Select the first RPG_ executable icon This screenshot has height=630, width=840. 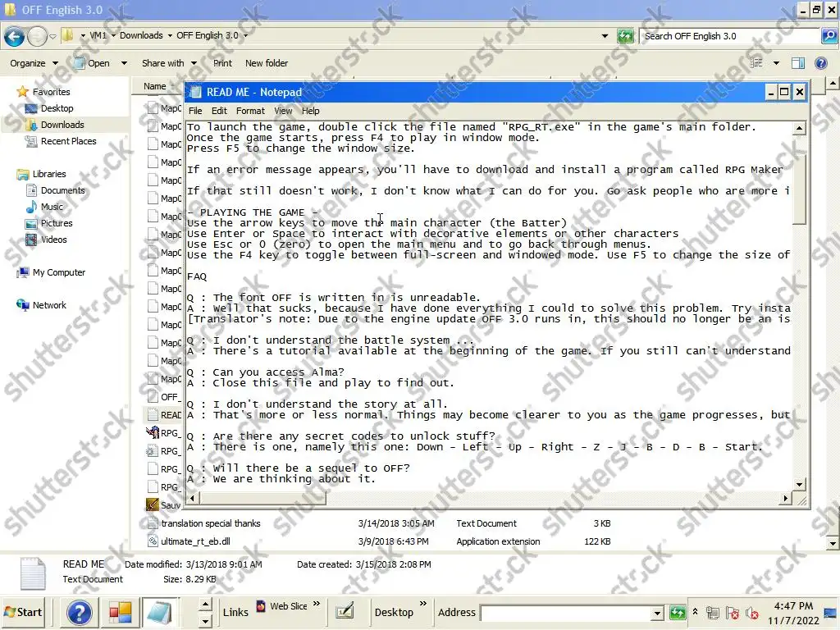coord(152,432)
